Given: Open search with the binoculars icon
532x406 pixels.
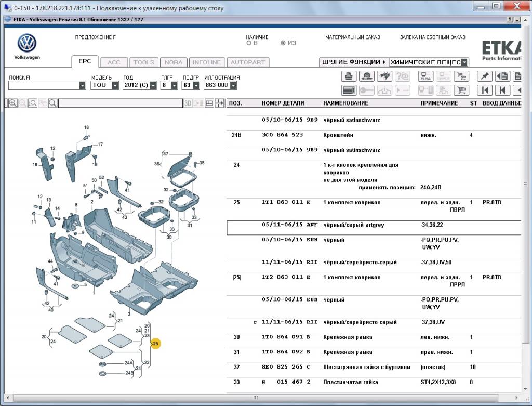Looking at the screenshot, I should click(x=384, y=76).
